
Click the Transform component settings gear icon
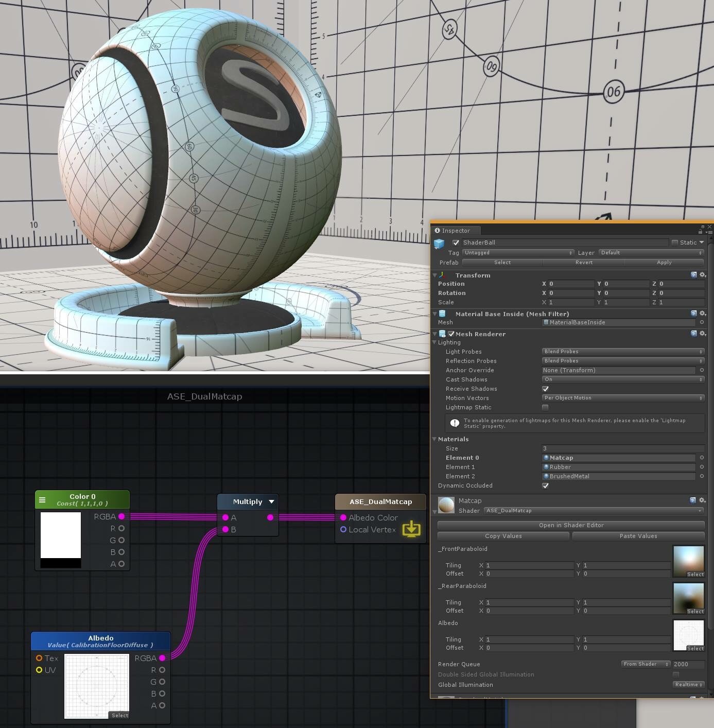[x=703, y=275]
